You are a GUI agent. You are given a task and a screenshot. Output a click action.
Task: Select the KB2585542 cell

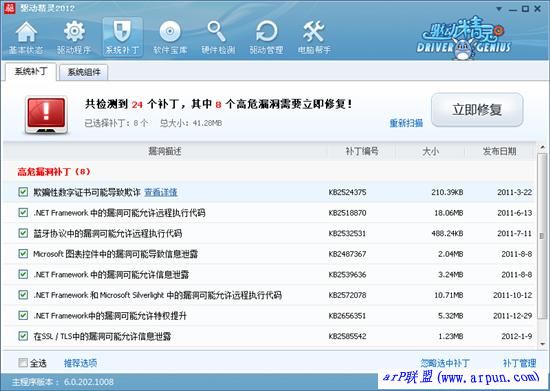347,336
